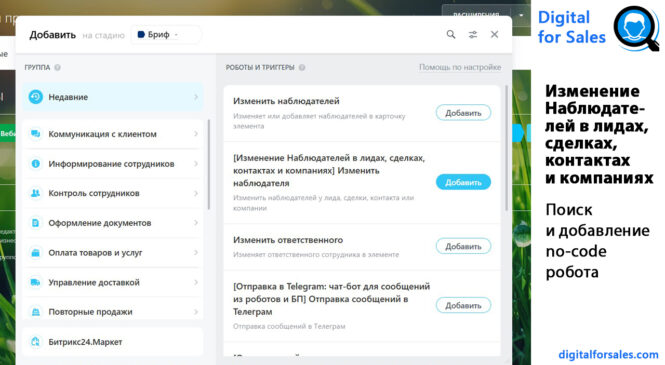Click the Управление доставкой truck icon
Image resolution: width=665 pixels, height=365 pixels.
click(x=36, y=282)
